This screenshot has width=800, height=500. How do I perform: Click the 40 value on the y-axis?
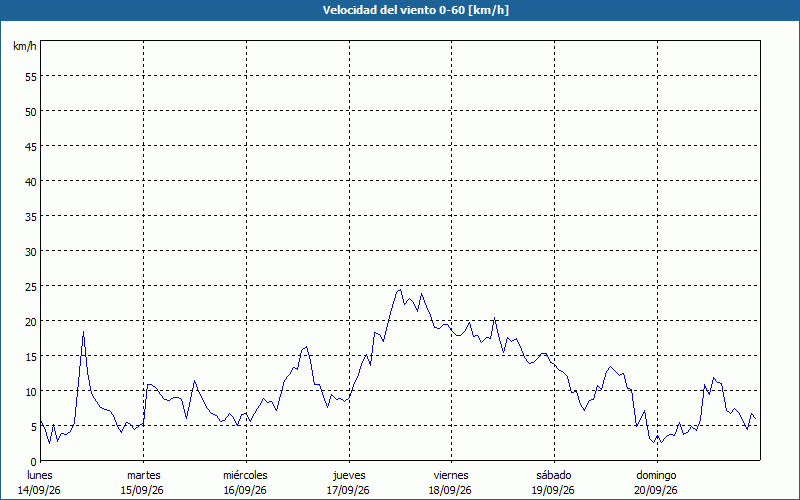tap(31, 181)
